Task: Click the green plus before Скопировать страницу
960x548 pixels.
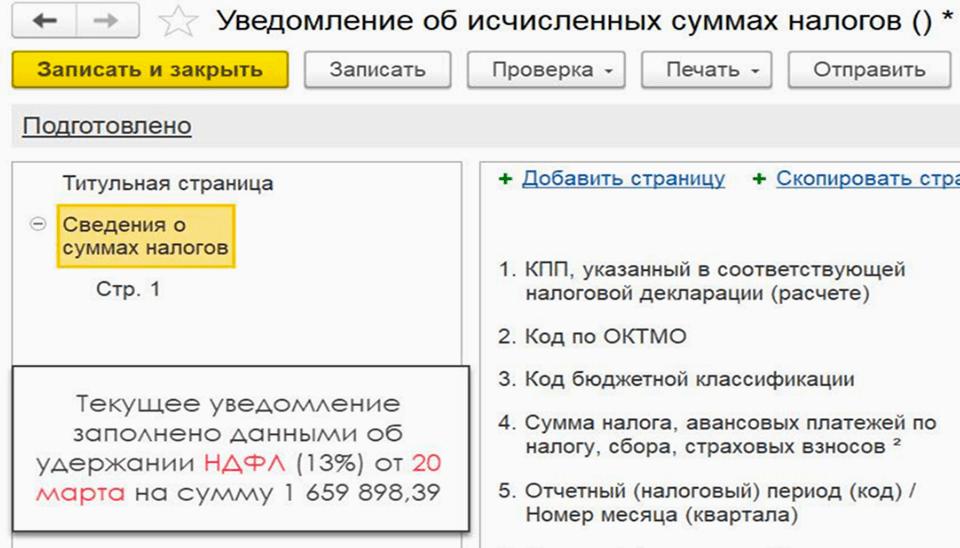Action: (760, 178)
